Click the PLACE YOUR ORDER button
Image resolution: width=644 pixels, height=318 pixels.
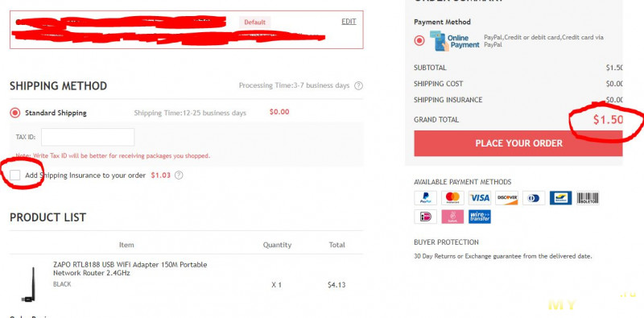click(x=518, y=143)
